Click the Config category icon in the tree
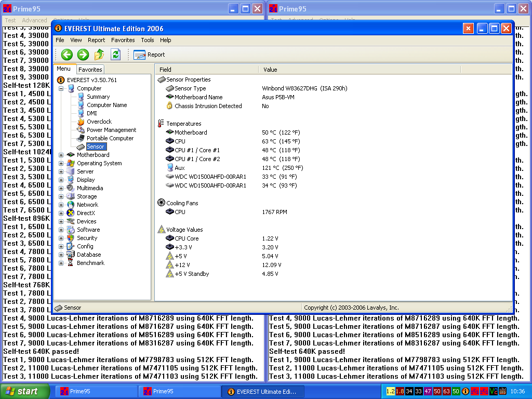The width and height of the screenshot is (532, 399). click(x=71, y=246)
